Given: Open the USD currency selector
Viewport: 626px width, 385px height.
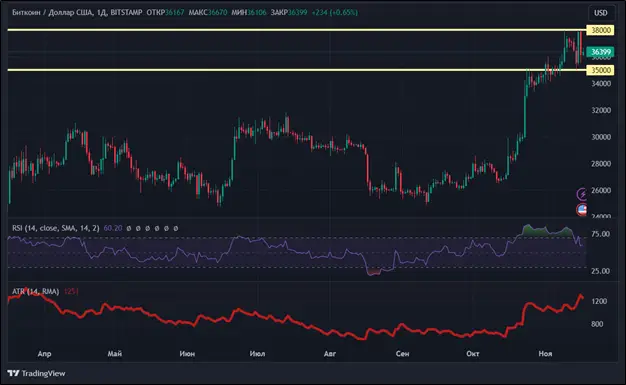Looking at the screenshot, I should pyautogui.click(x=600, y=13).
